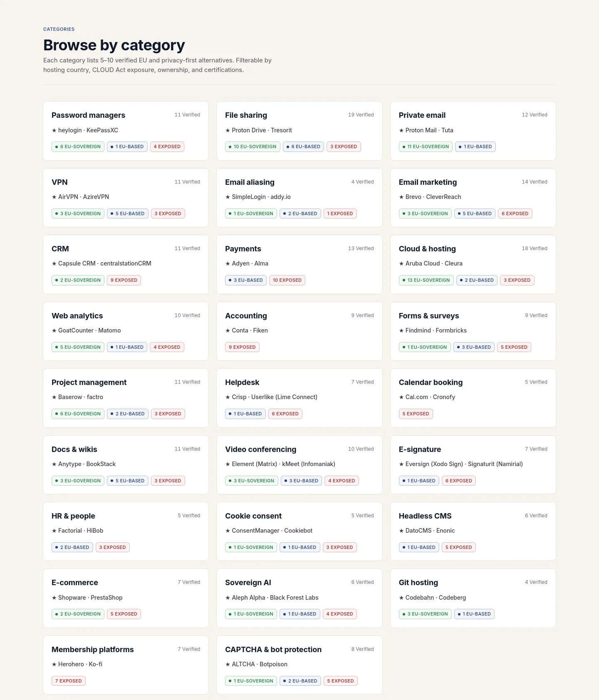This screenshot has height=700, width=599.
Task: Click the "9 EXPOSED" badge under Accounting
Action: coord(242,347)
